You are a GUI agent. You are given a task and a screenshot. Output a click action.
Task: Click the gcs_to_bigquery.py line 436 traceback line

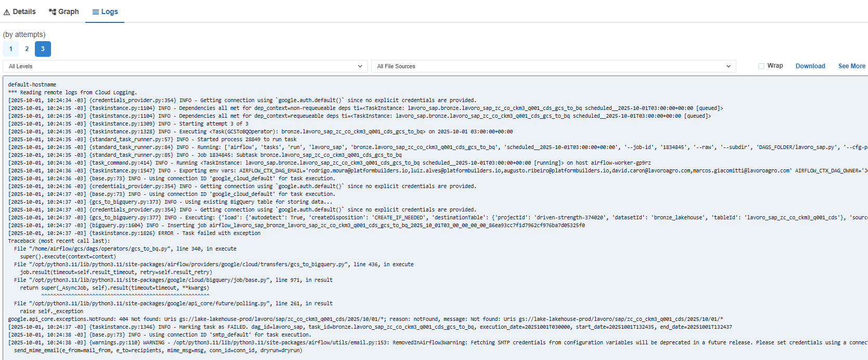[214, 264]
